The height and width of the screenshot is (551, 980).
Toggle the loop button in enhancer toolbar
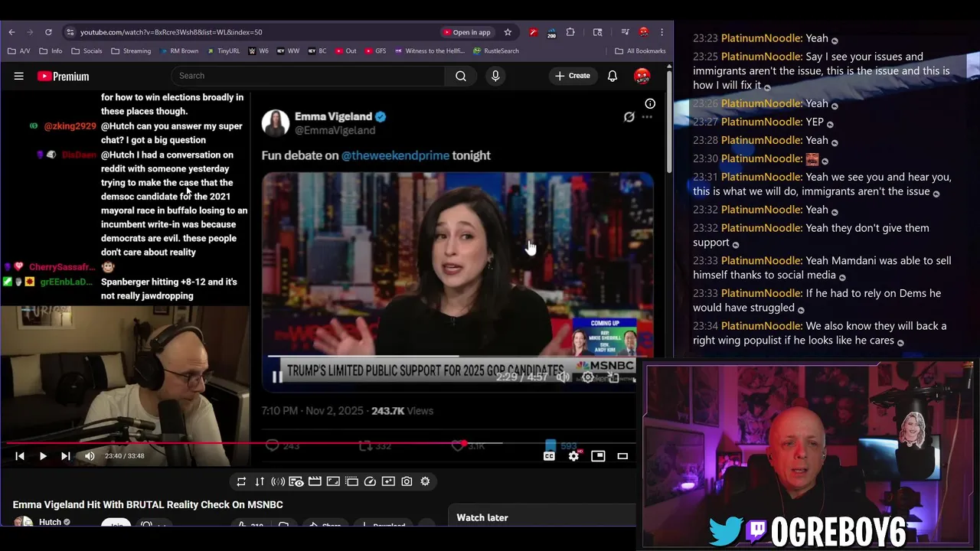click(x=241, y=481)
